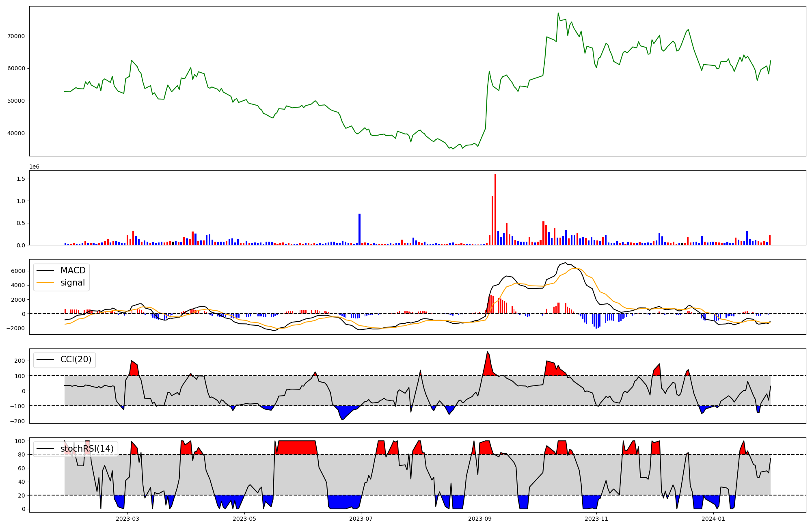812x528 pixels.
Task: Click the 70000 price axis label
Action: coord(16,36)
